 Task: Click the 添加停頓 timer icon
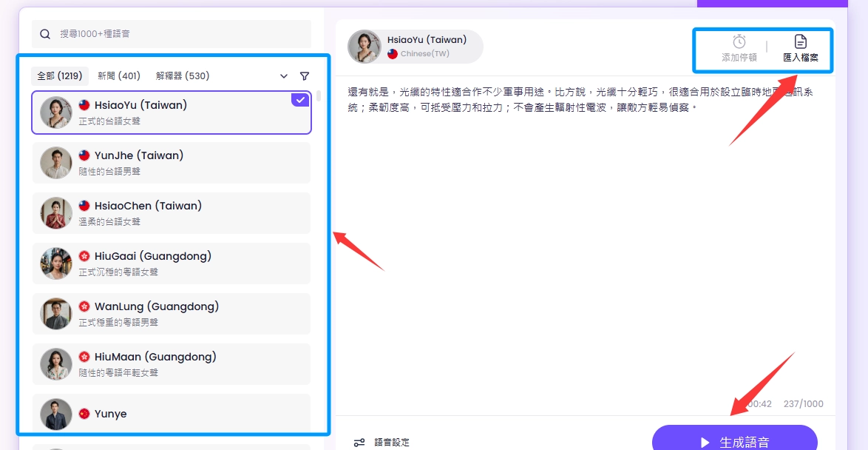739,41
